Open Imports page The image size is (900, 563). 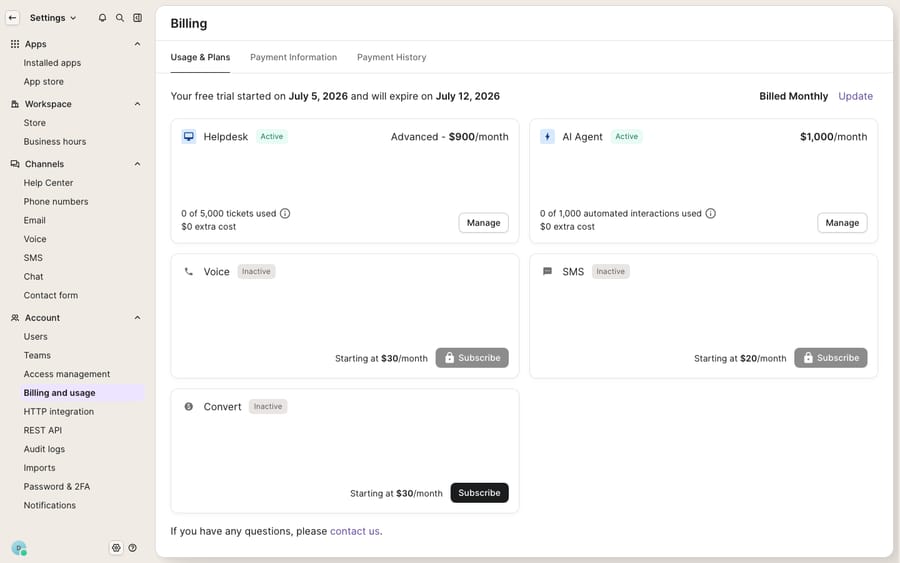(40, 468)
